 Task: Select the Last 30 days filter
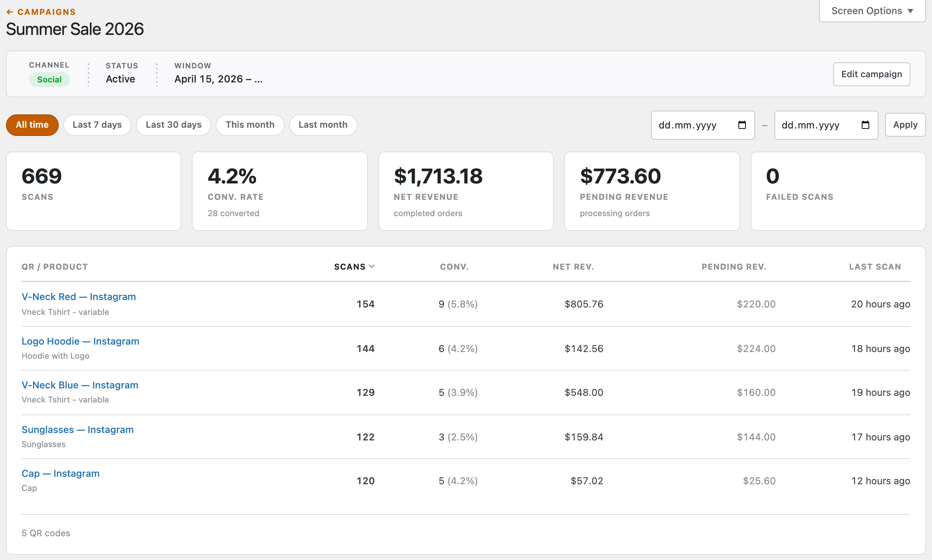coord(174,125)
